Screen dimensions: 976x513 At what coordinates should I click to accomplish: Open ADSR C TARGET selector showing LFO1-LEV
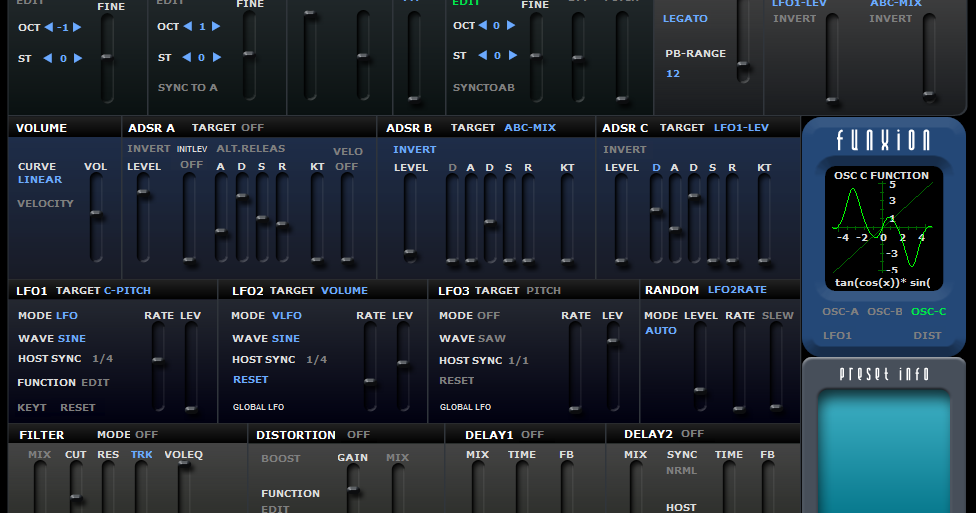pyautogui.click(x=741, y=128)
